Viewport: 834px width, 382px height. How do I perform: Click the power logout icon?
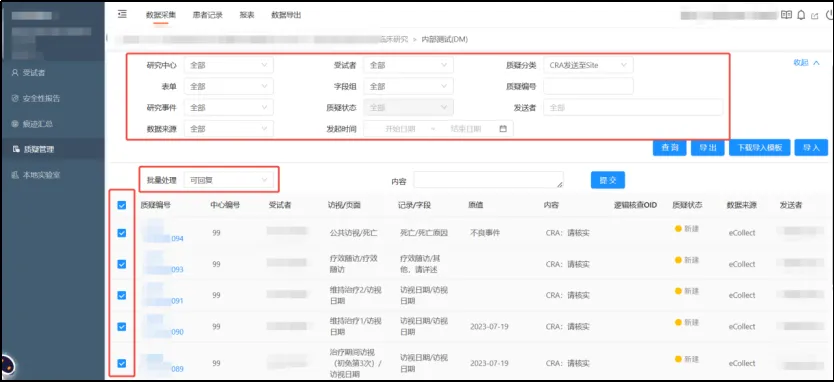pyautogui.click(x=829, y=15)
